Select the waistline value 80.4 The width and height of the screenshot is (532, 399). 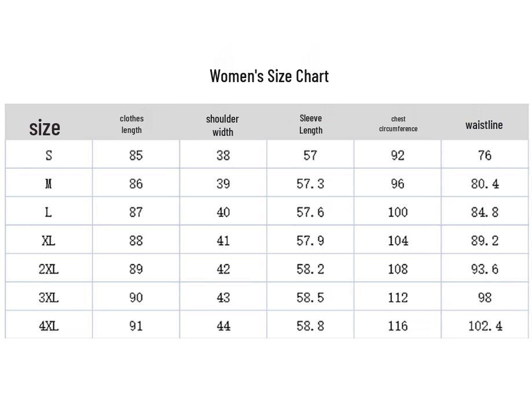485,184
